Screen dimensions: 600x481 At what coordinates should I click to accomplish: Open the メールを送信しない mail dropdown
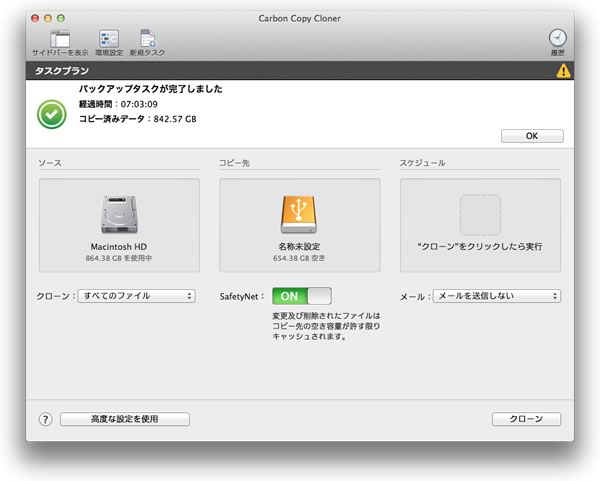click(x=497, y=296)
